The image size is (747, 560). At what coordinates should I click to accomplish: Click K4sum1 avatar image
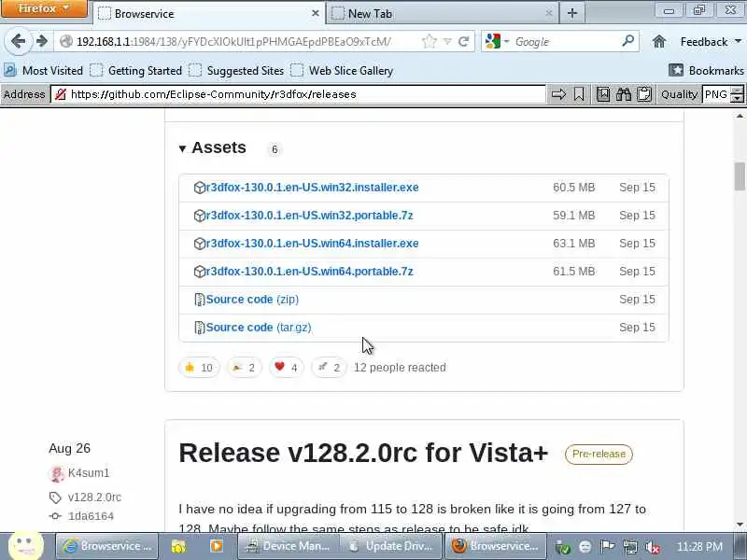[57, 473]
